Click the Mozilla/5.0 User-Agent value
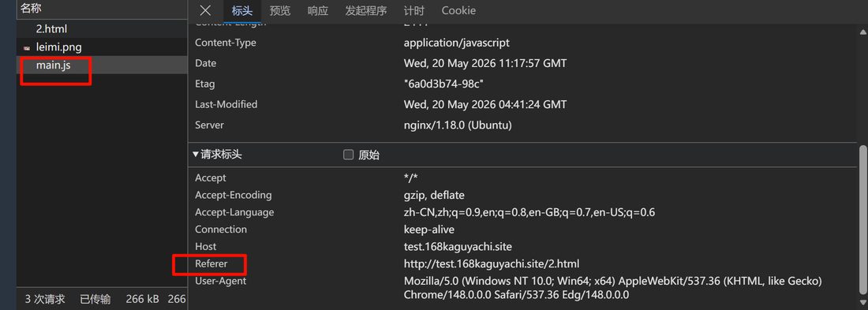Screen dimensions: 868x310 [x=613, y=288]
